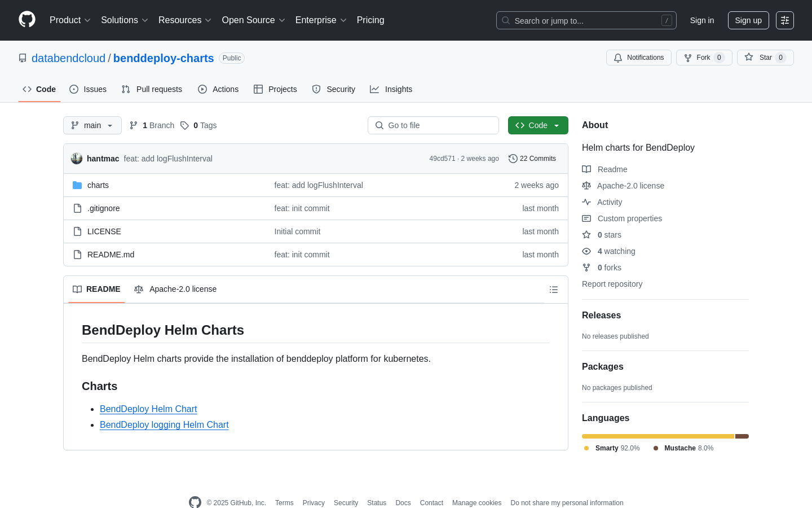Select the Apache-2.0 license tab in README panel
Viewport: 812px width, 508px height.
coord(175,289)
